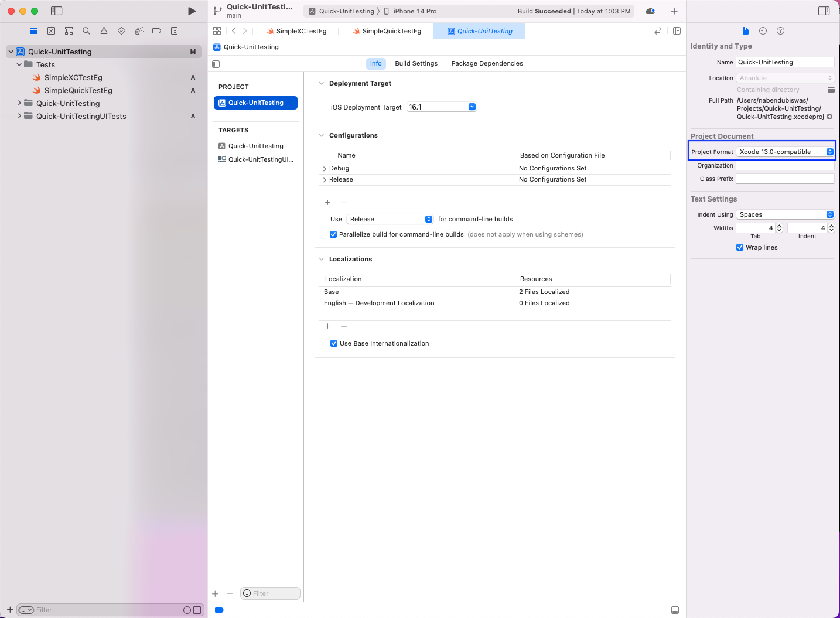
Task: Collapse the Tests group
Action: click(19, 64)
